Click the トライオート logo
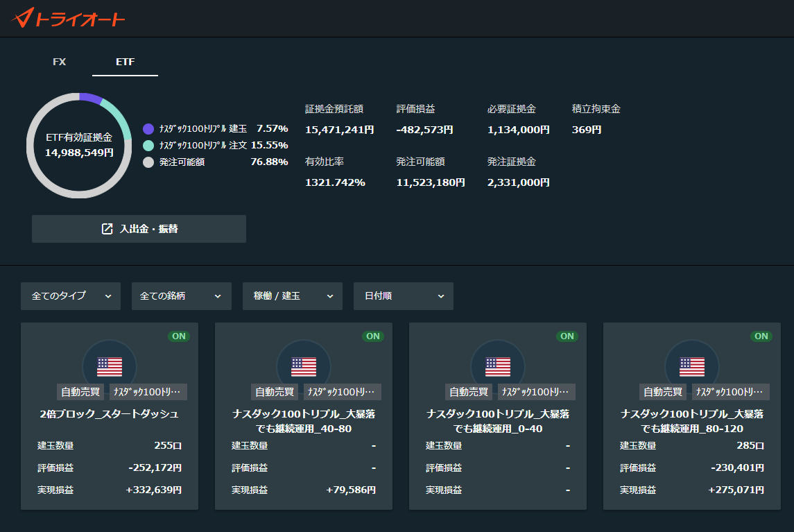The width and height of the screenshot is (794, 532). [x=69, y=18]
